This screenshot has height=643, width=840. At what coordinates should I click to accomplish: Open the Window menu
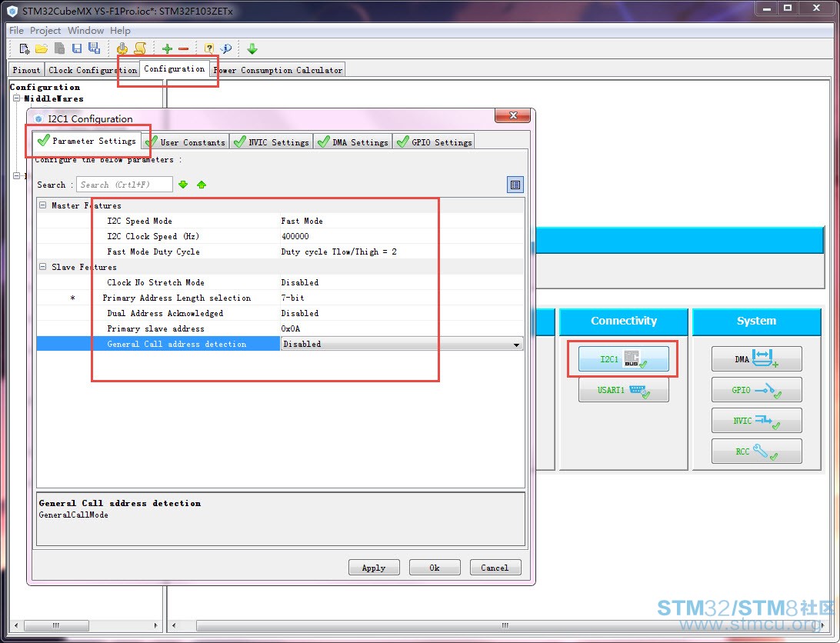click(85, 31)
